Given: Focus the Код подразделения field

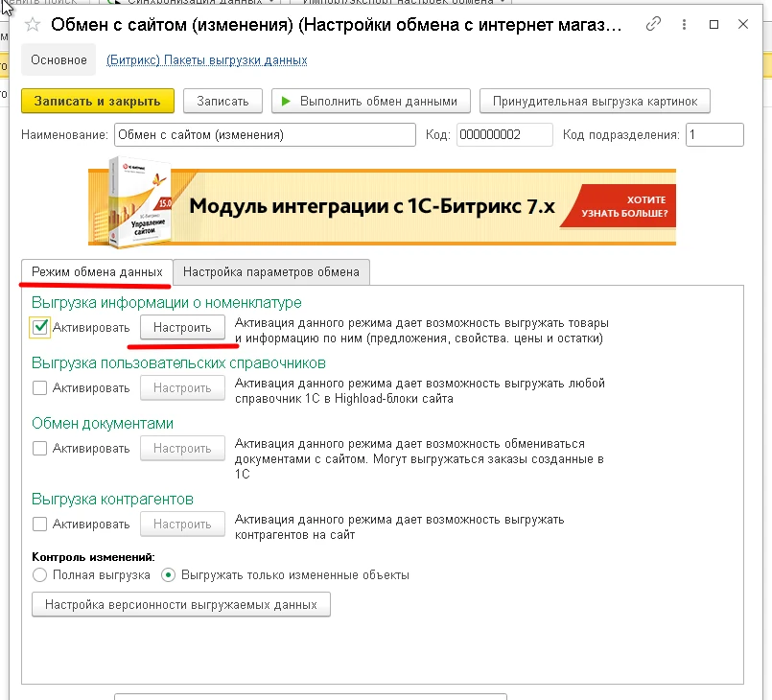Looking at the screenshot, I should pos(714,135).
